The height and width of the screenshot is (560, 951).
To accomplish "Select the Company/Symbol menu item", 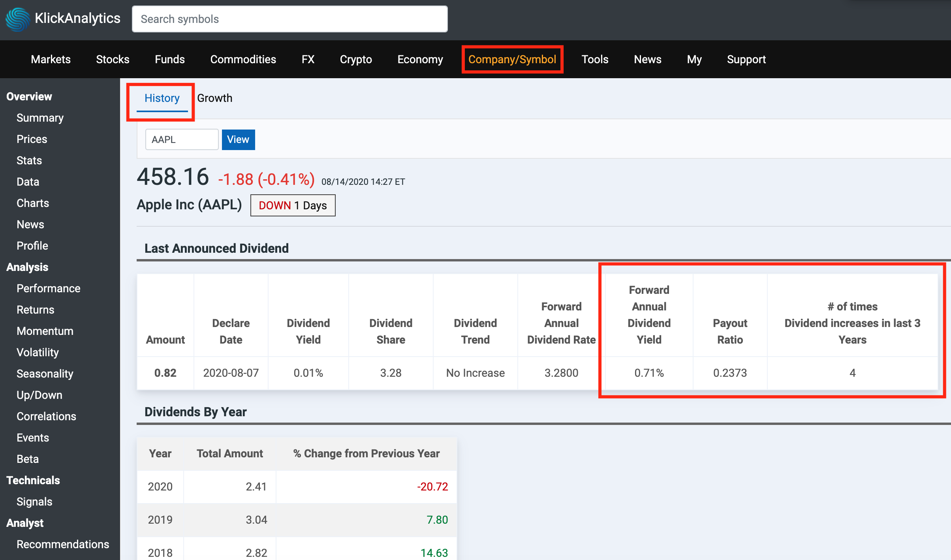I will click(x=512, y=59).
